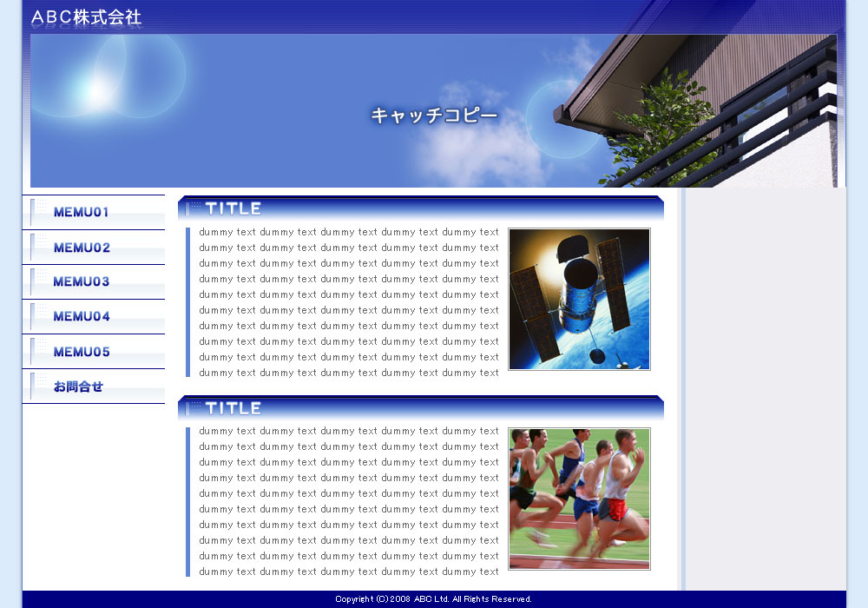Open the お問合せ contact menu item
The image size is (868, 608).
coord(94,387)
